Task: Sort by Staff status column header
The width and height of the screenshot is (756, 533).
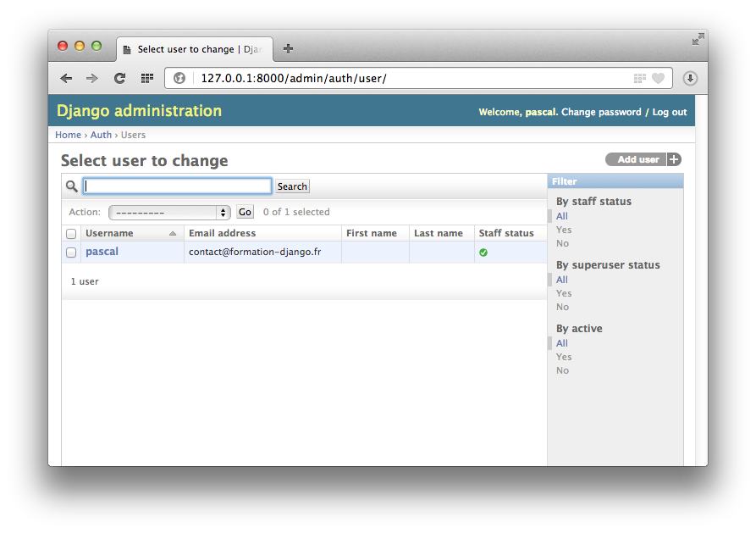Action: 506,233
